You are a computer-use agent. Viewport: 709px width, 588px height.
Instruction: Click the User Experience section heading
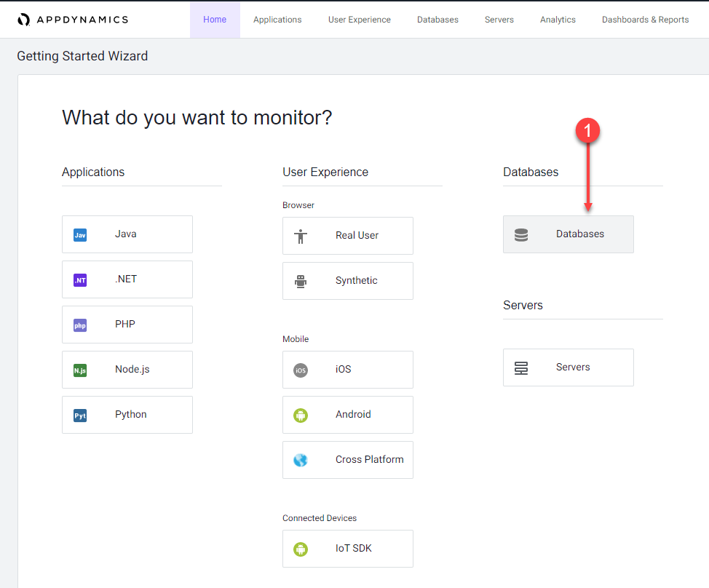(x=325, y=172)
